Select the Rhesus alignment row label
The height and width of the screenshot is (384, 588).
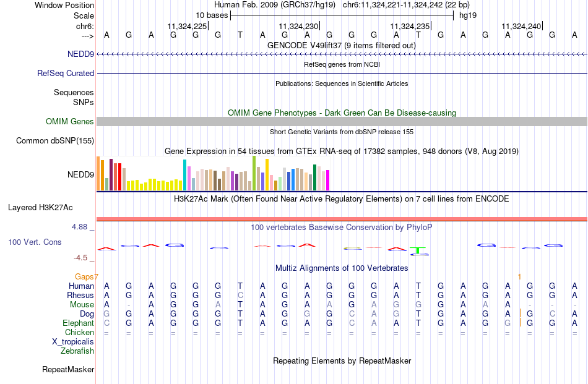80,295
